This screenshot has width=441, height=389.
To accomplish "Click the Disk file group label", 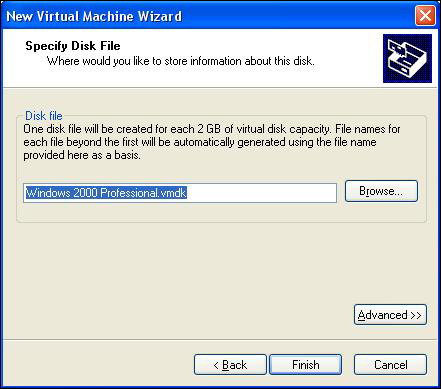I will tap(44, 116).
